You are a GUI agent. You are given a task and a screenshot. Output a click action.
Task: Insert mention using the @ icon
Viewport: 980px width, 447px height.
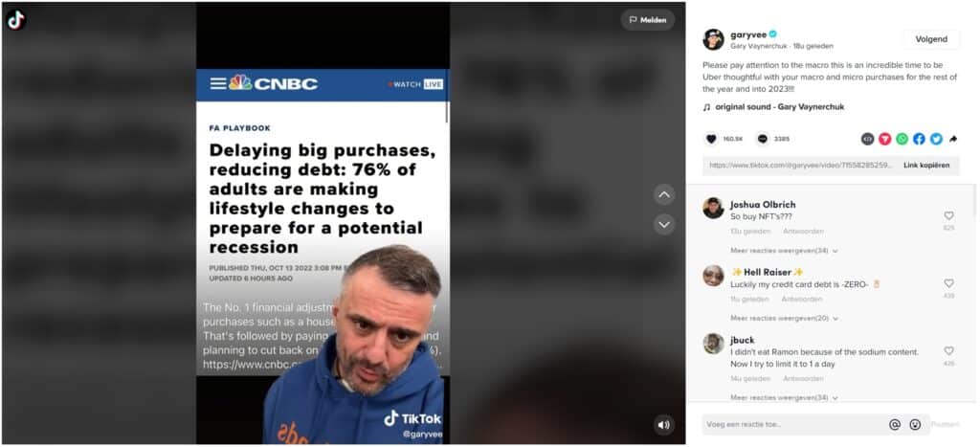895,424
